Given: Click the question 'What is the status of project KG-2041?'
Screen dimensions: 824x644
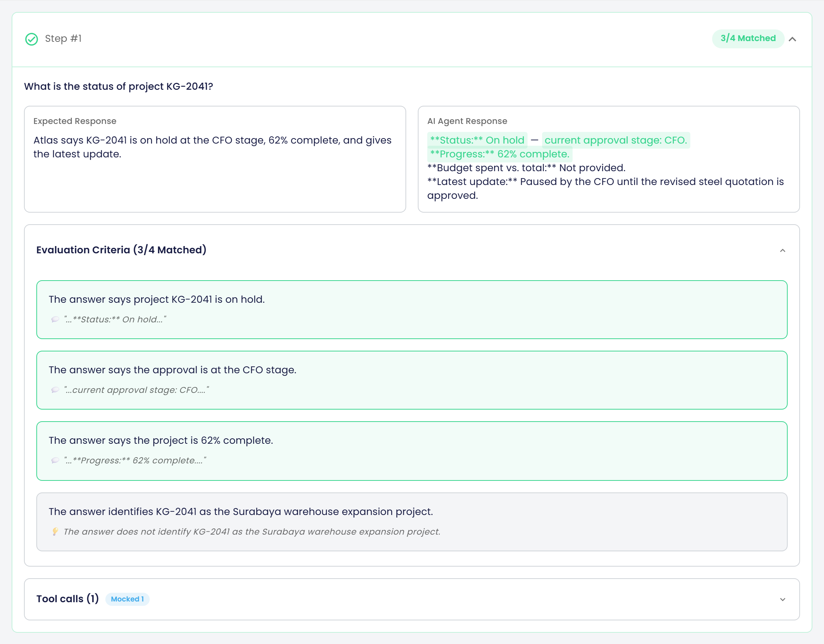Looking at the screenshot, I should tap(118, 86).
